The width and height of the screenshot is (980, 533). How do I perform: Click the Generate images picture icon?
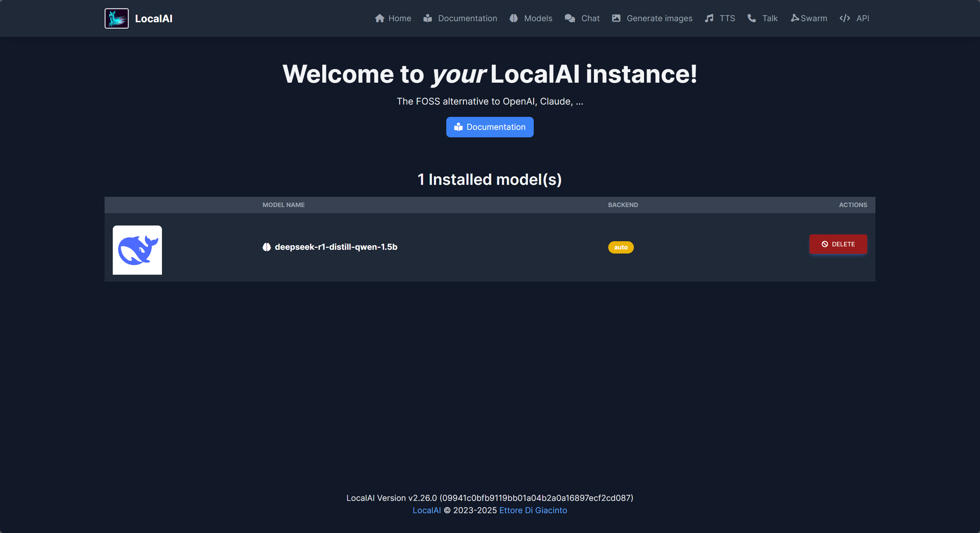click(616, 17)
